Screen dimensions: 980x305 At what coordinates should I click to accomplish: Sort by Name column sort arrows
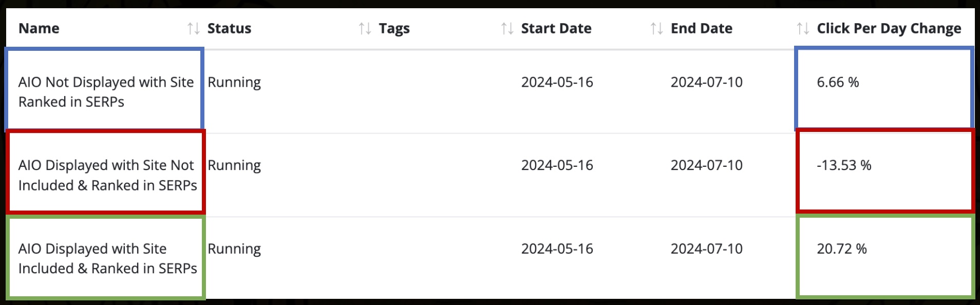coord(193,28)
